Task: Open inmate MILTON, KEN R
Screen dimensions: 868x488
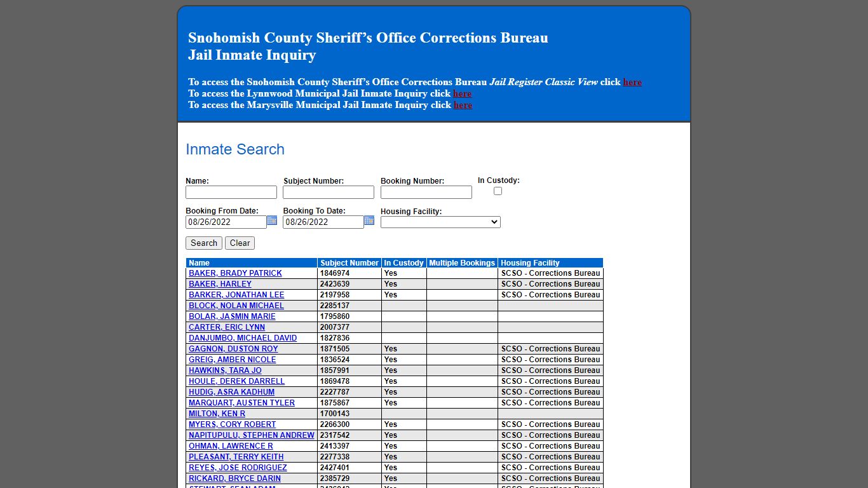Action: tap(217, 414)
